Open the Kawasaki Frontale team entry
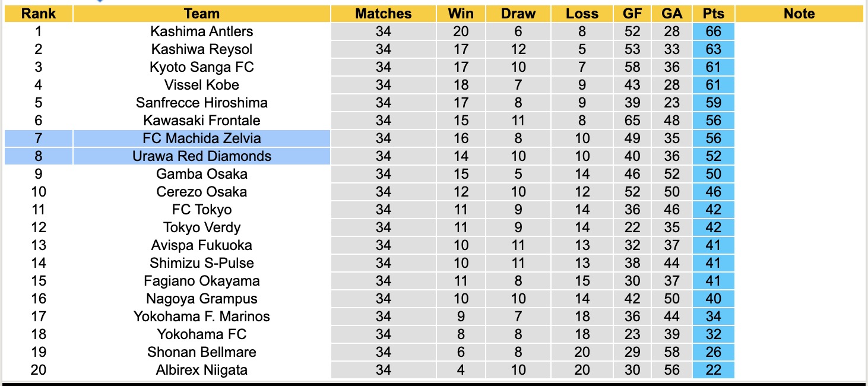Viewport: 868px width, 386px height. pyautogui.click(x=202, y=121)
